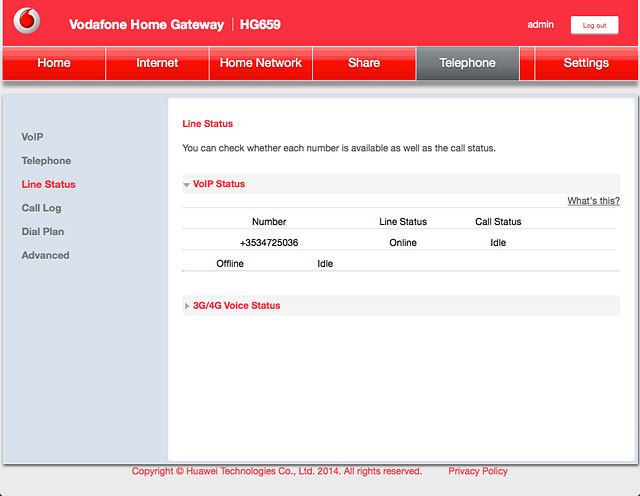
Task: Click the Call Status column header
Action: coord(498,222)
